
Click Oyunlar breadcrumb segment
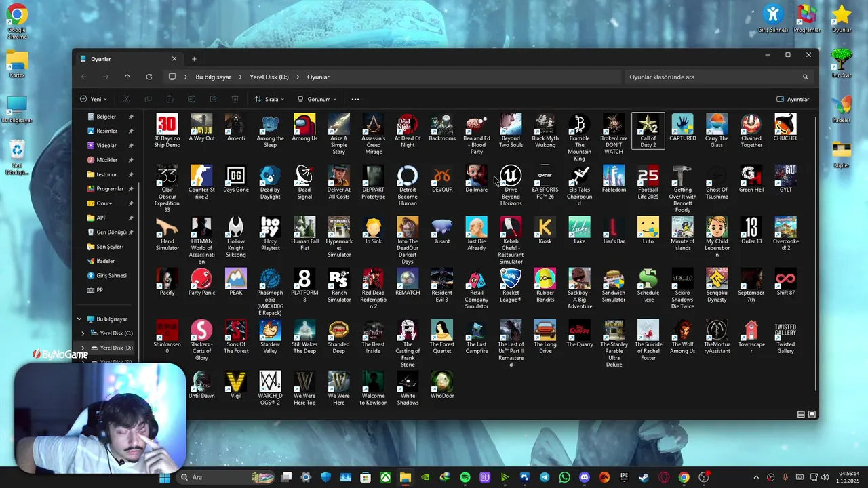(x=318, y=77)
